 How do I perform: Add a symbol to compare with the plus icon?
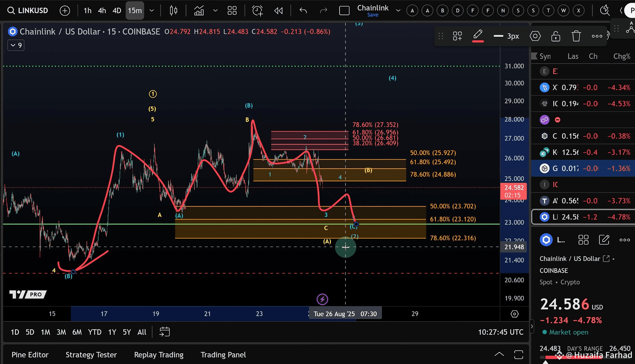pyautogui.click(x=65, y=10)
